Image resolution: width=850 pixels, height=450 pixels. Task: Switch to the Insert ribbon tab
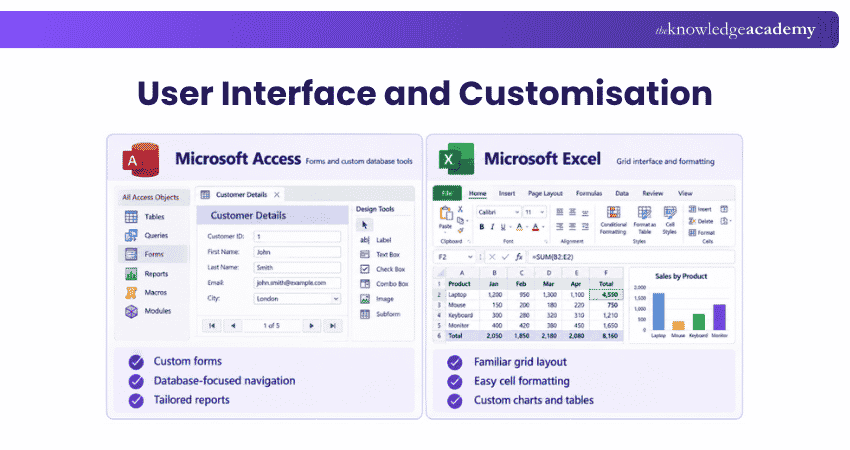tap(507, 194)
